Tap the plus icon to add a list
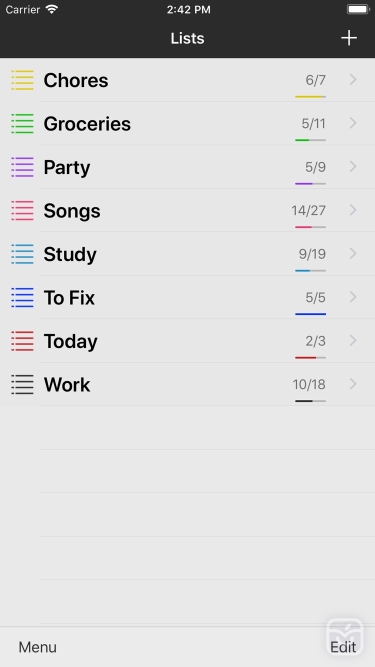 tap(349, 38)
